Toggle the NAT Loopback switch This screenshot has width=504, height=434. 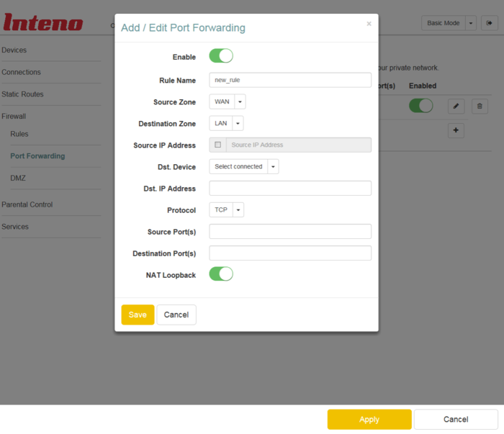point(221,274)
